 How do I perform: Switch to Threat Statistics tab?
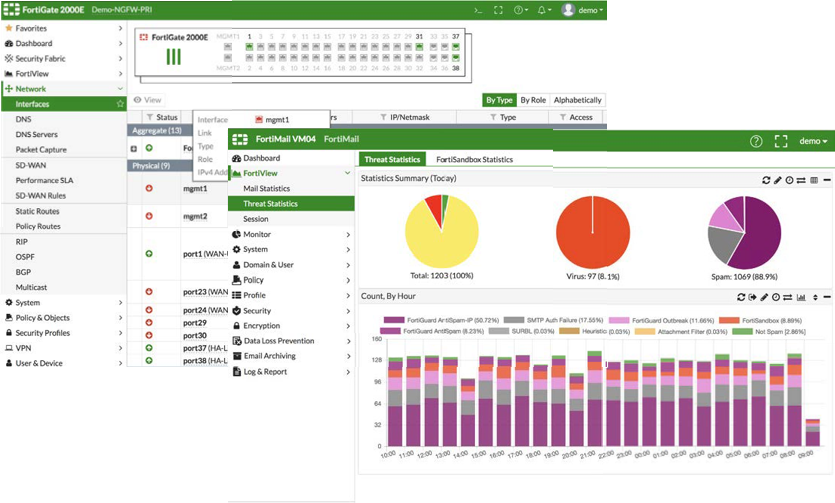392,159
